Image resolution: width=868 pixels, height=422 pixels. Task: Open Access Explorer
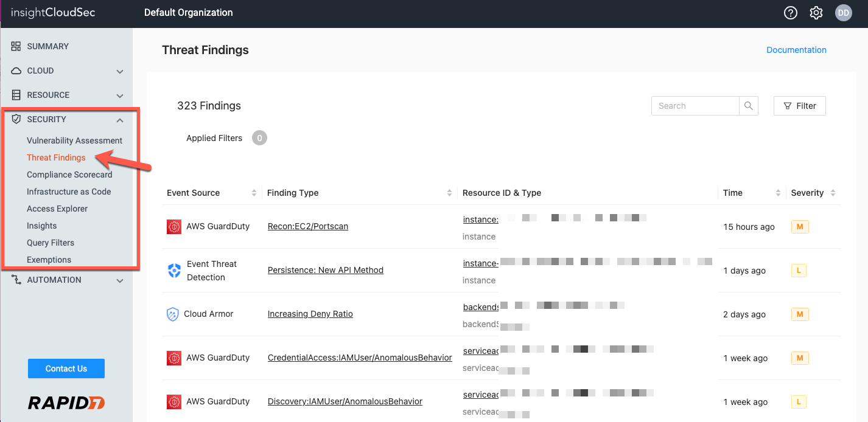pos(57,209)
